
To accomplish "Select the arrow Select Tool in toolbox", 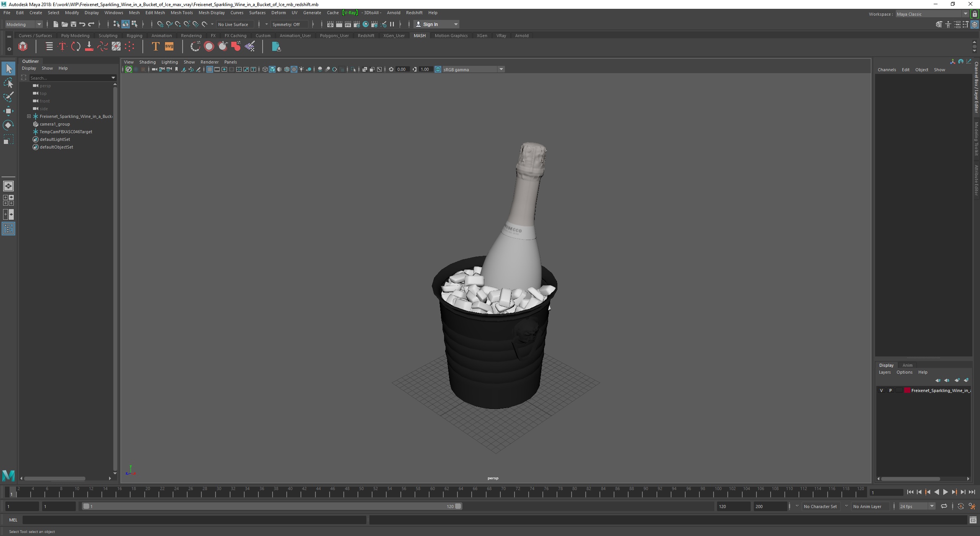I will 8,69.
